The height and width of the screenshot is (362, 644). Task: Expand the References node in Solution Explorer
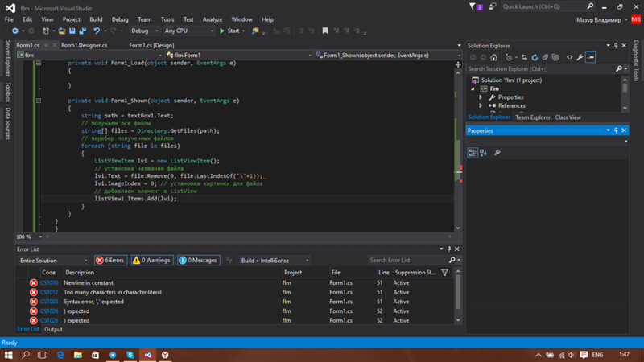481,106
